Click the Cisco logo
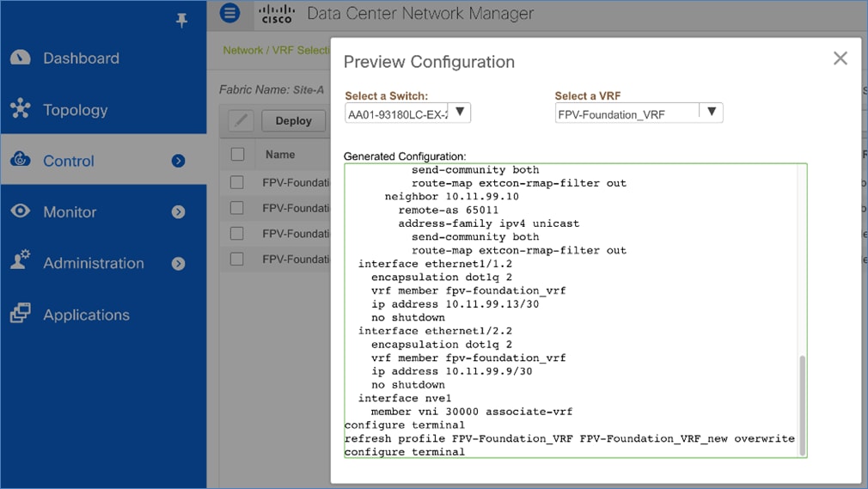 pyautogui.click(x=277, y=14)
